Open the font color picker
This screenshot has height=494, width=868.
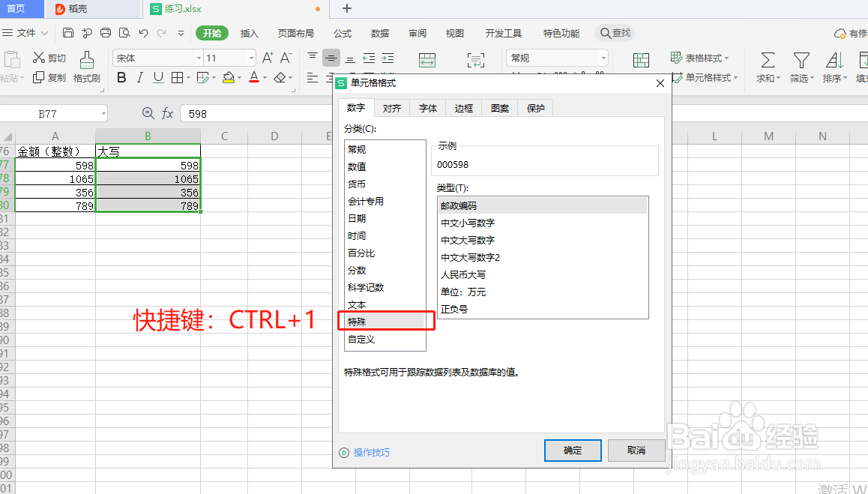coord(263,77)
